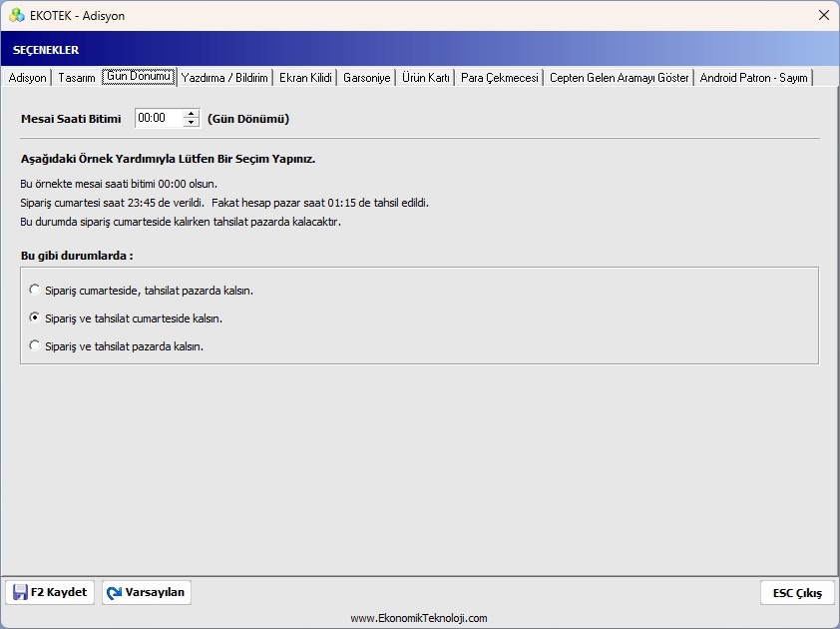The height and width of the screenshot is (629, 840).
Task: Switch to the Tasarım tab
Action: tap(77, 78)
